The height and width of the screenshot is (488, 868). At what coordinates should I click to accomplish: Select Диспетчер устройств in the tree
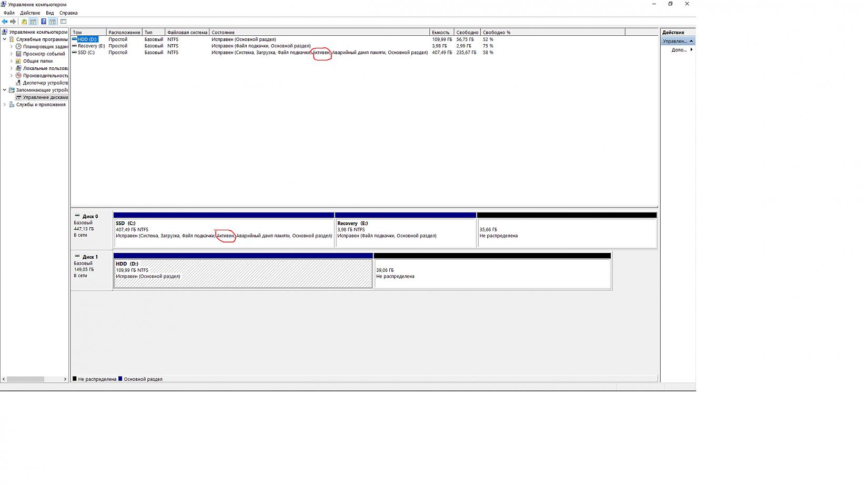45,83
